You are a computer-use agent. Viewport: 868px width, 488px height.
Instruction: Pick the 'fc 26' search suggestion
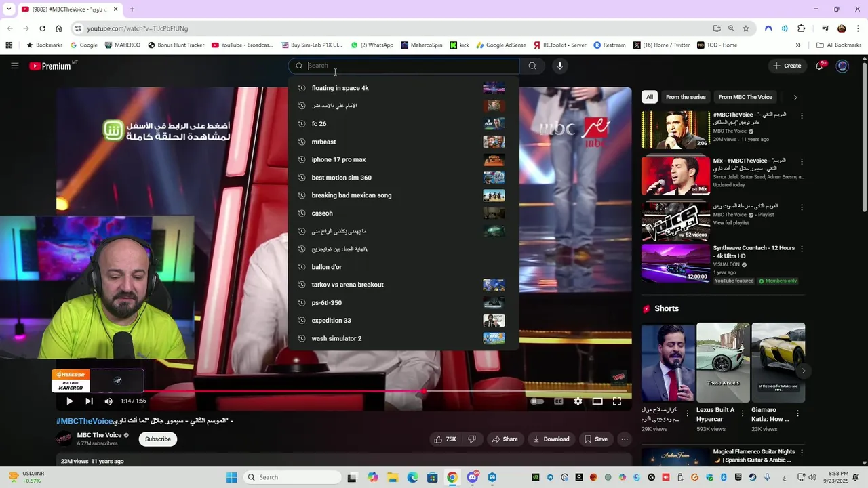pos(403,124)
